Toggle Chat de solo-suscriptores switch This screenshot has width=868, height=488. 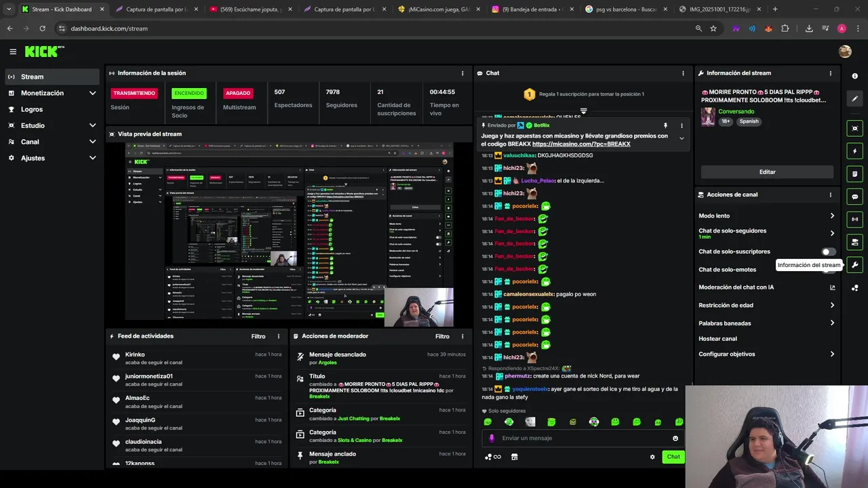pos(829,251)
